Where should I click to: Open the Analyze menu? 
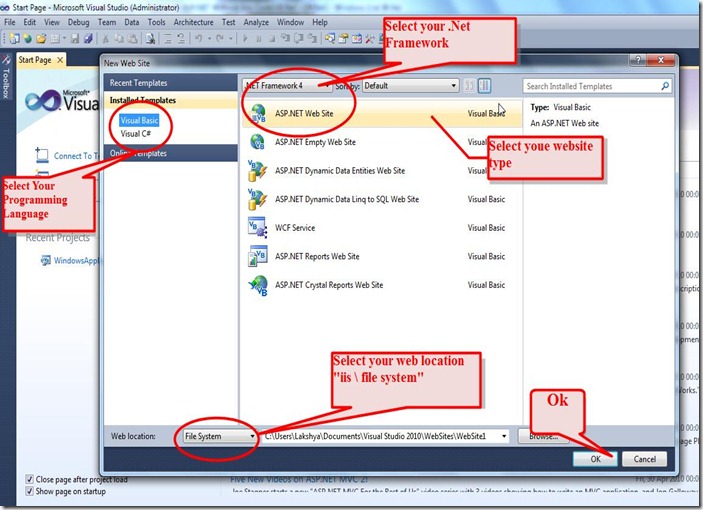pyautogui.click(x=256, y=22)
